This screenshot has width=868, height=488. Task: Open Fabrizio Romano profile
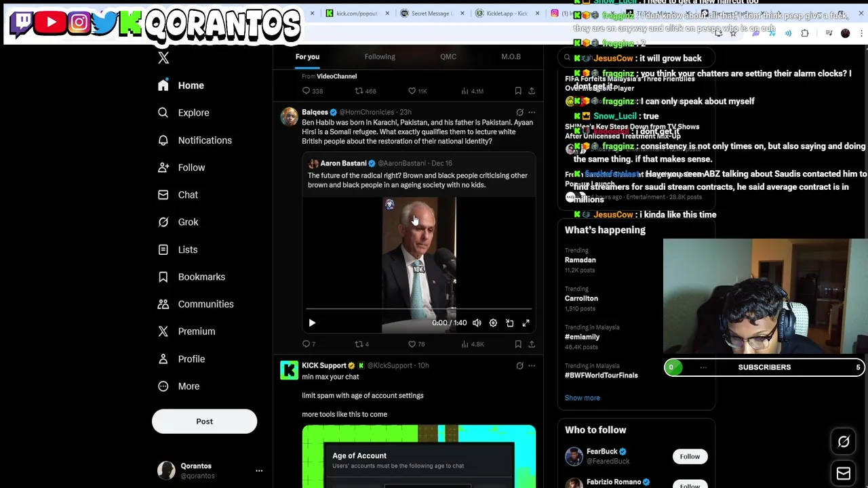[x=614, y=482]
